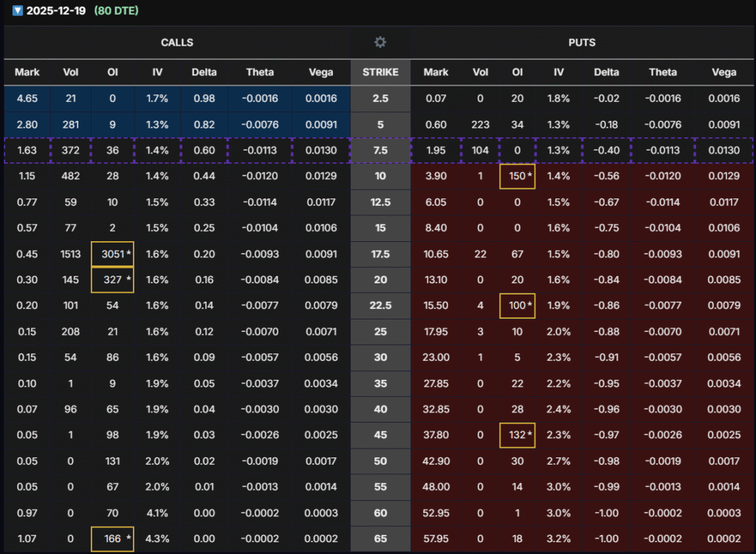Click the 4.65 call mark price

tap(27, 98)
